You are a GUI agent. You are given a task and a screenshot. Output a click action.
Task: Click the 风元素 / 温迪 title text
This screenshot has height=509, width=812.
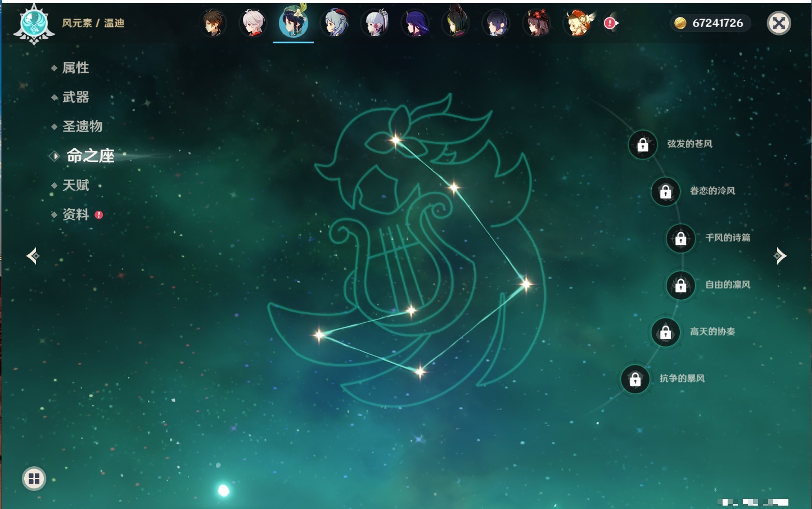click(x=93, y=23)
